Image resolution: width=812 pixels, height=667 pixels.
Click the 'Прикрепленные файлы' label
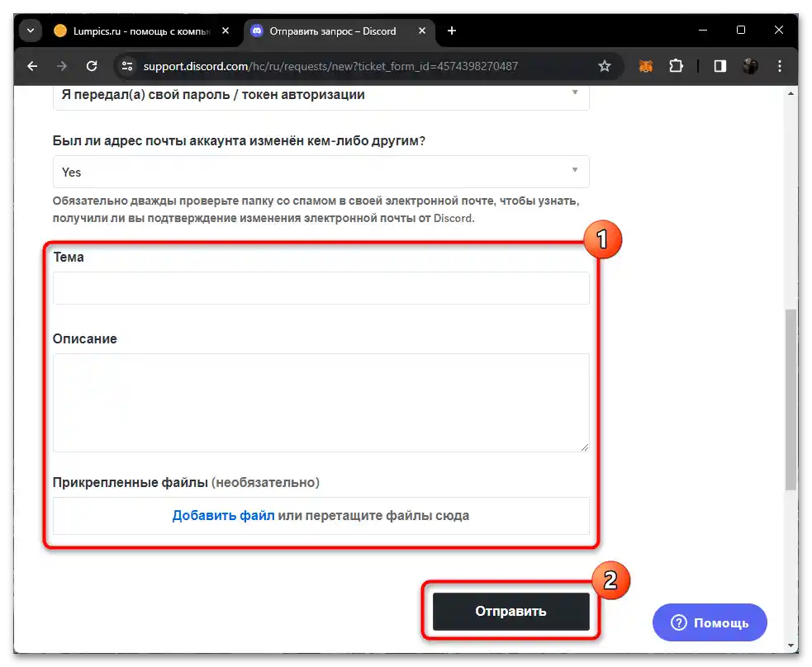click(131, 482)
